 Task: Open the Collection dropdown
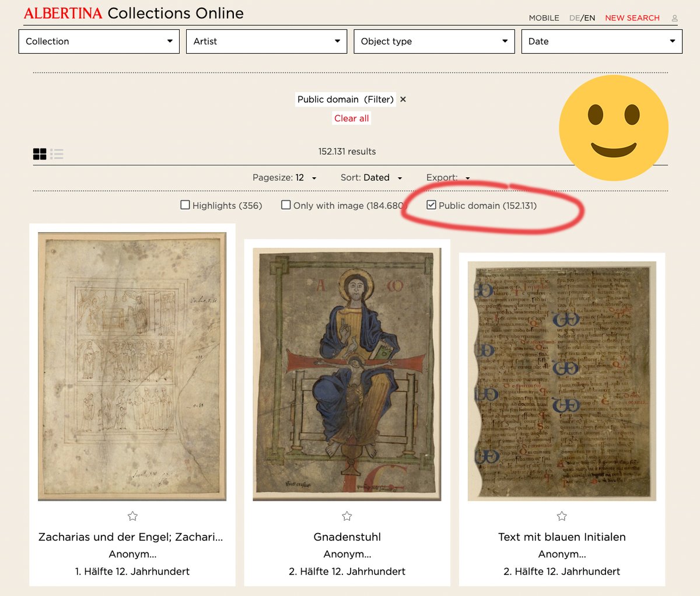click(99, 41)
